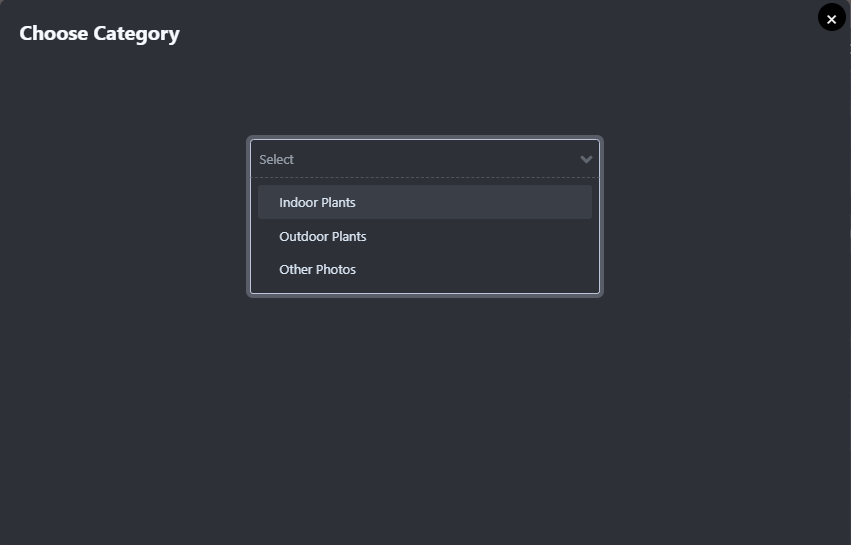Viewport: 851px width, 545px height.
Task: Click the Outdoor Plants list entry
Action: (x=322, y=237)
